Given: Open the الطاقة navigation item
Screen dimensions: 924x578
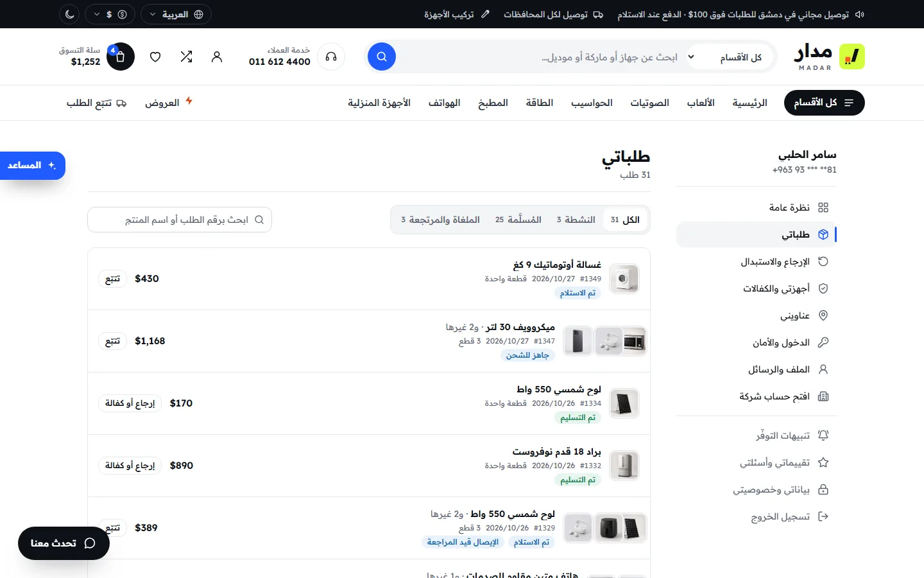Looking at the screenshot, I should (x=540, y=103).
